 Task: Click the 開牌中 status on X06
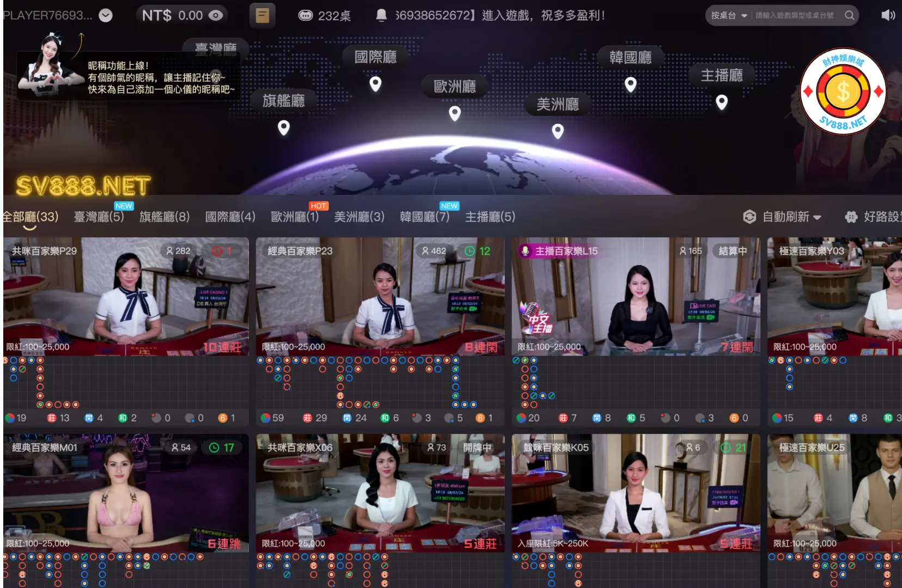pyautogui.click(x=477, y=448)
